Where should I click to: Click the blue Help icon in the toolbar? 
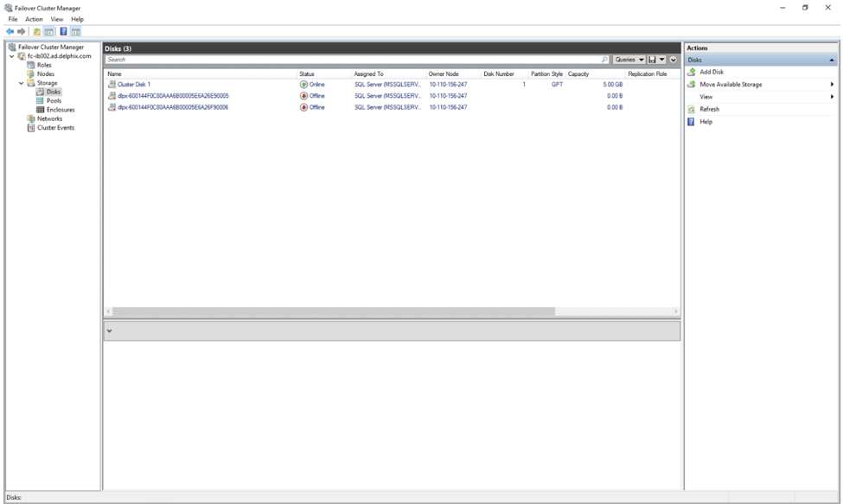pos(63,32)
